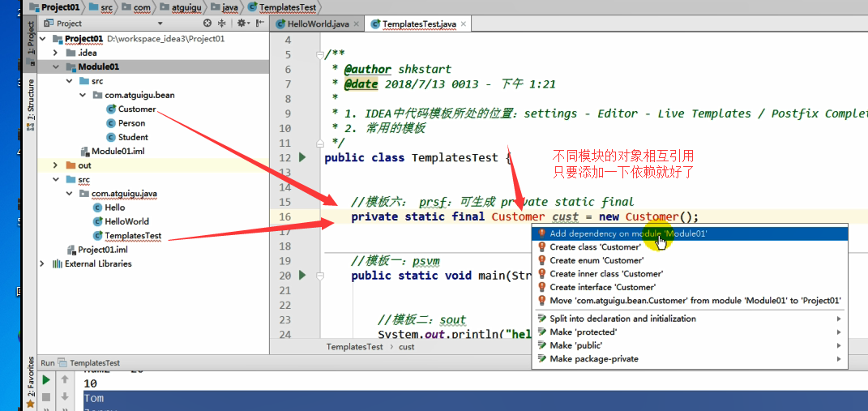Click cust in editor bottom breadcrumb

click(405, 347)
